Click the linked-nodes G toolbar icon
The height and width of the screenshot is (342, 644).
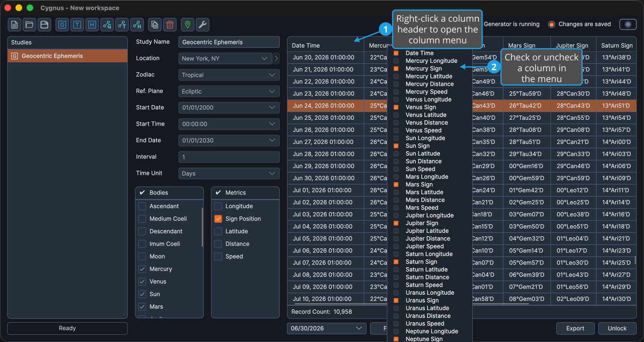pyautogui.click(x=107, y=25)
